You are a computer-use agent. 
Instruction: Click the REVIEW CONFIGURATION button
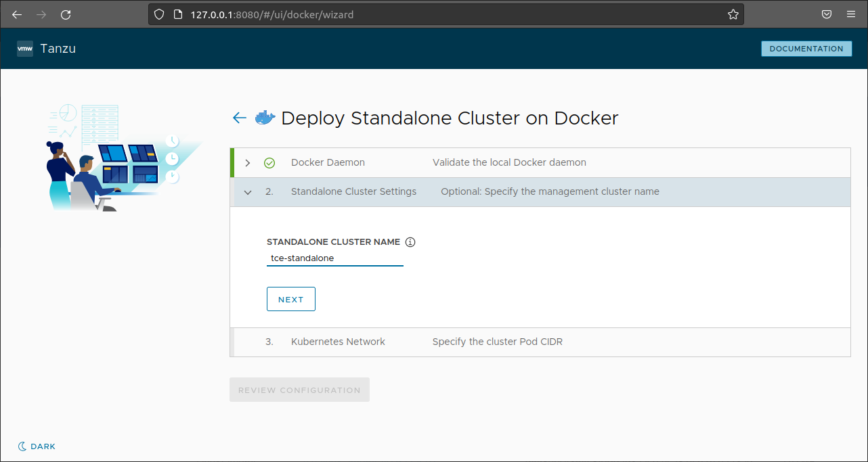(299, 390)
